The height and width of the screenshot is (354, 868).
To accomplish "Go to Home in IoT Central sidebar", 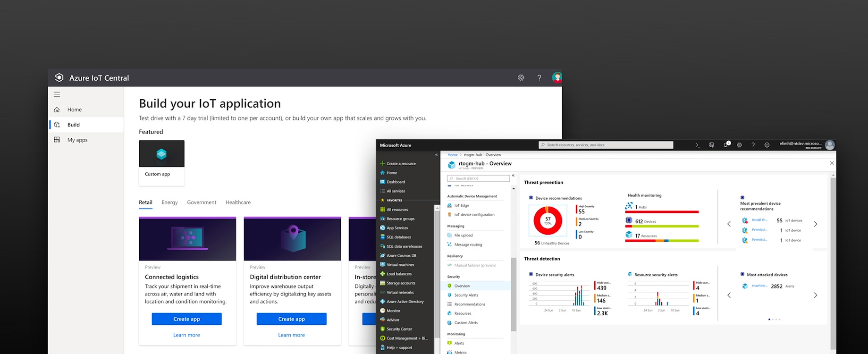I will point(86,110).
